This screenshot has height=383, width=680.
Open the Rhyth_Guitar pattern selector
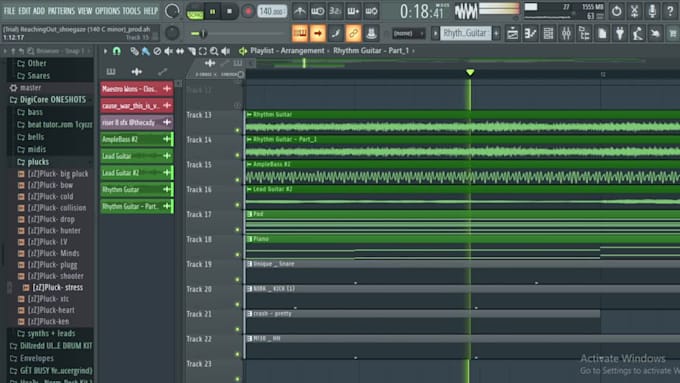click(x=465, y=33)
